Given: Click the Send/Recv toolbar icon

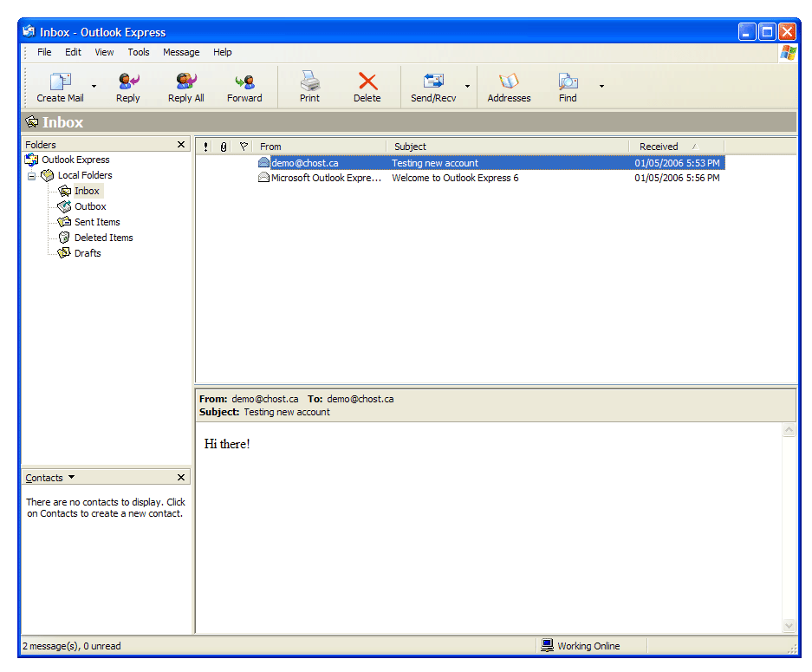Looking at the screenshot, I should (433, 87).
